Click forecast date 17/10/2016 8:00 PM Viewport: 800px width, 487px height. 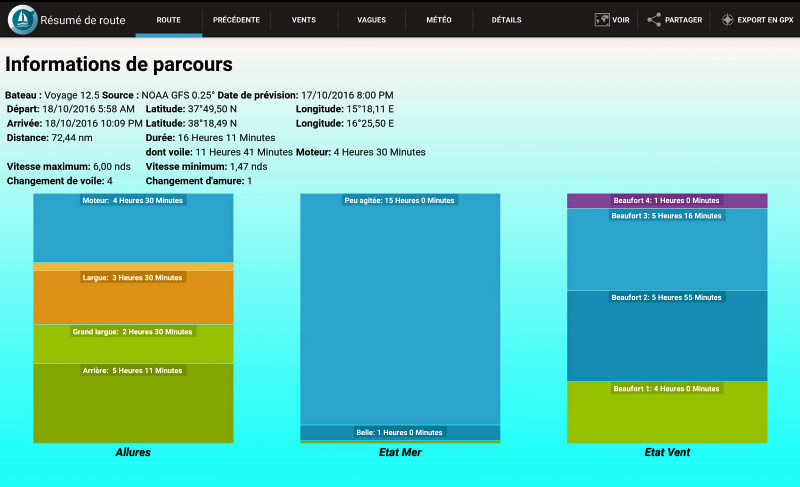pos(347,95)
